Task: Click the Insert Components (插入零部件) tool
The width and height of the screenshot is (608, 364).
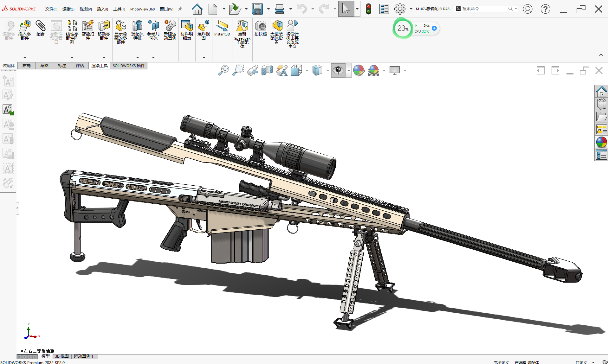Action: point(25,30)
